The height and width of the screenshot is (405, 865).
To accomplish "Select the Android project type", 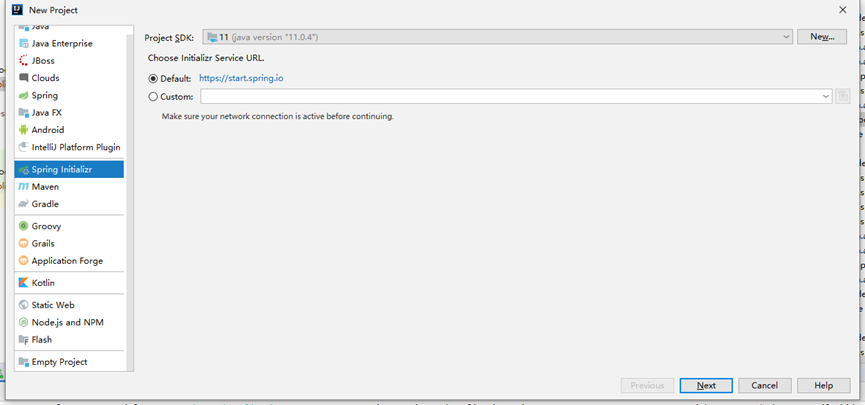I will [48, 130].
